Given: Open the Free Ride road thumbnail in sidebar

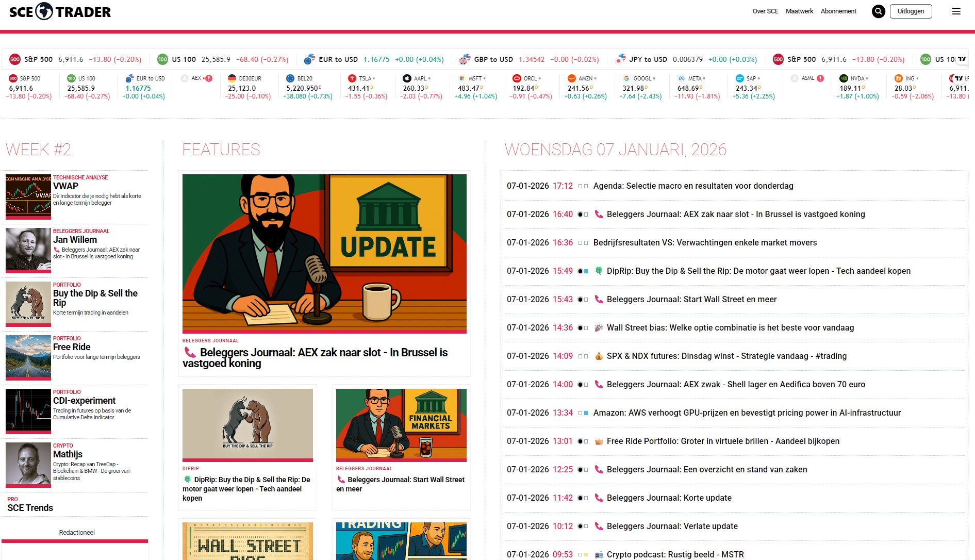Looking at the screenshot, I should tap(28, 357).
